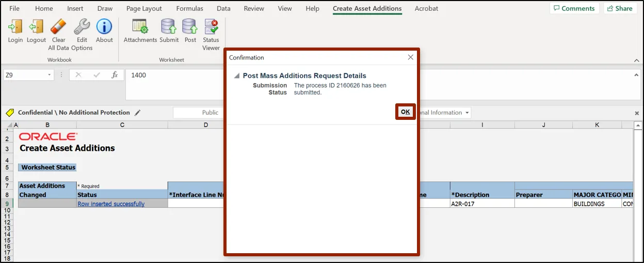644x263 pixels.
Task: Open the Share button dropdown
Action: [620, 8]
